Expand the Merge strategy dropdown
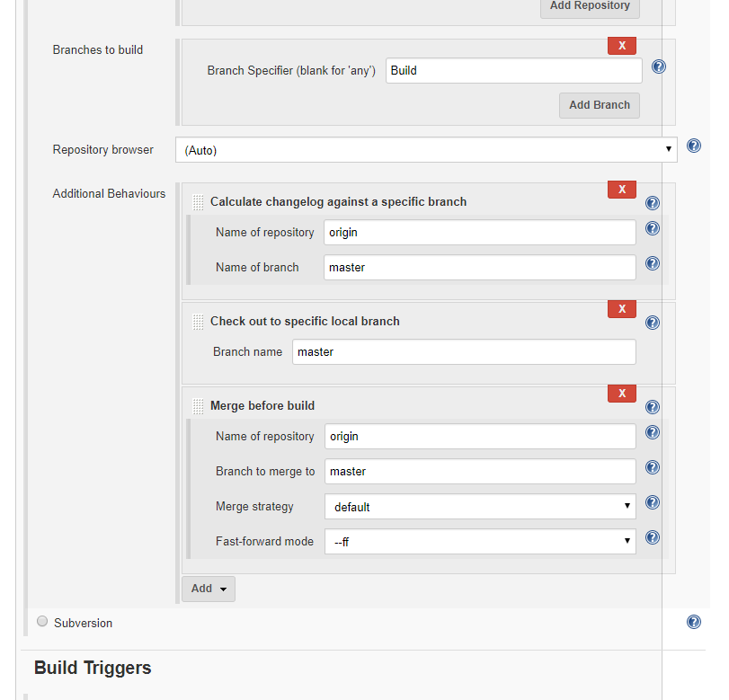This screenshot has width=729, height=700. [480, 507]
